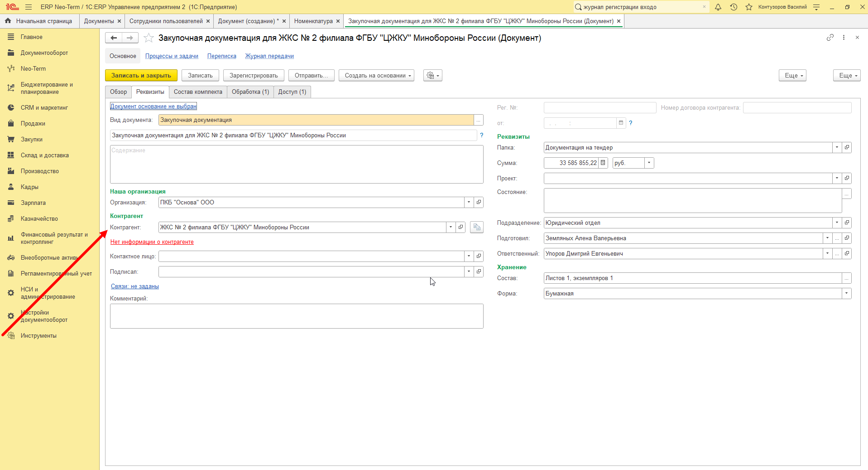
Task: Expand the Подразделение dropdown list
Action: (x=837, y=223)
